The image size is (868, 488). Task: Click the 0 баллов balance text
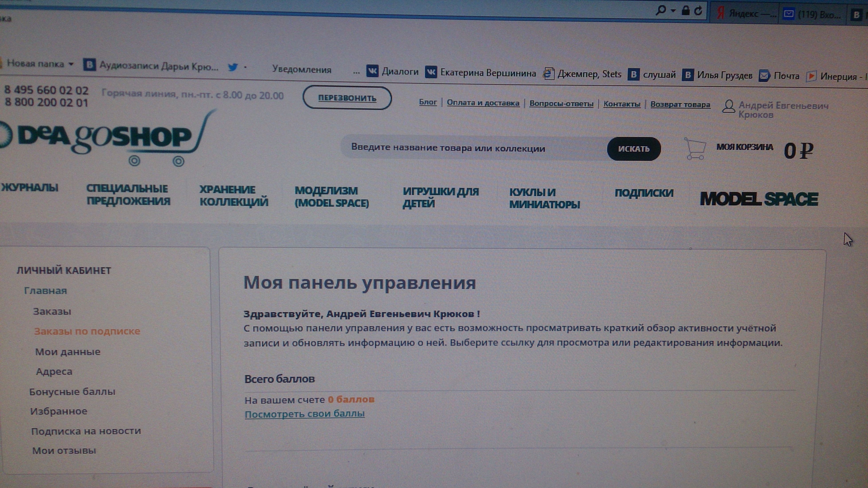point(351,400)
